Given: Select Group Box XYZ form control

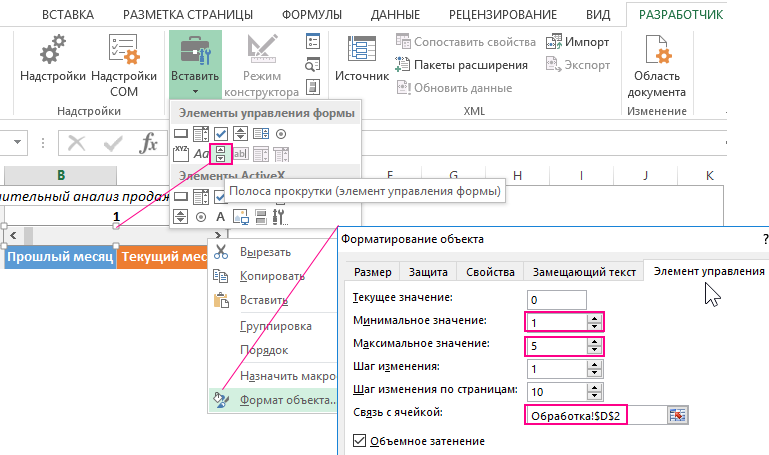Looking at the screenshot, I should point(181,154).
